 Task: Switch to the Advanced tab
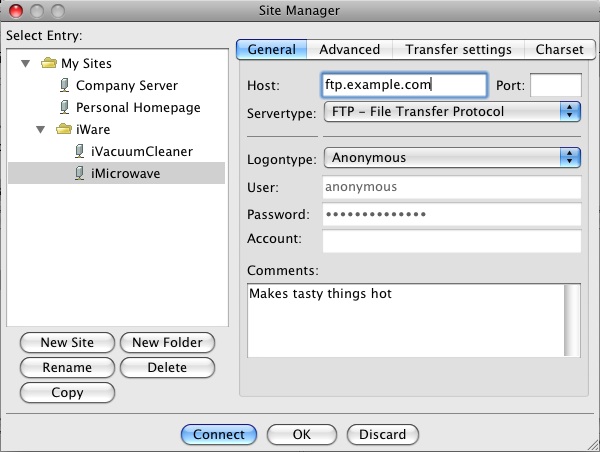349,49
